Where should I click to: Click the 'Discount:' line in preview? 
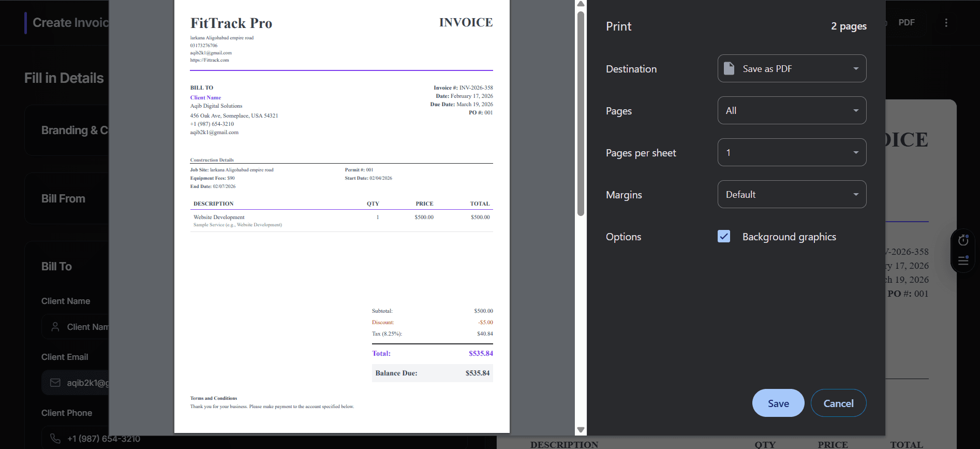[433, 322]
